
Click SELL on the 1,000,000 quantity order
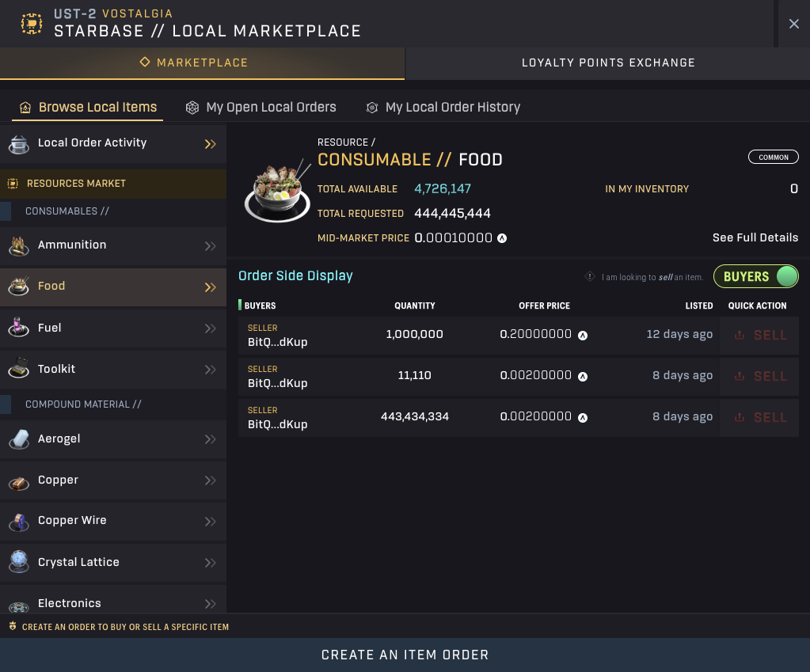pyautogui.click(x=759, y=335)
